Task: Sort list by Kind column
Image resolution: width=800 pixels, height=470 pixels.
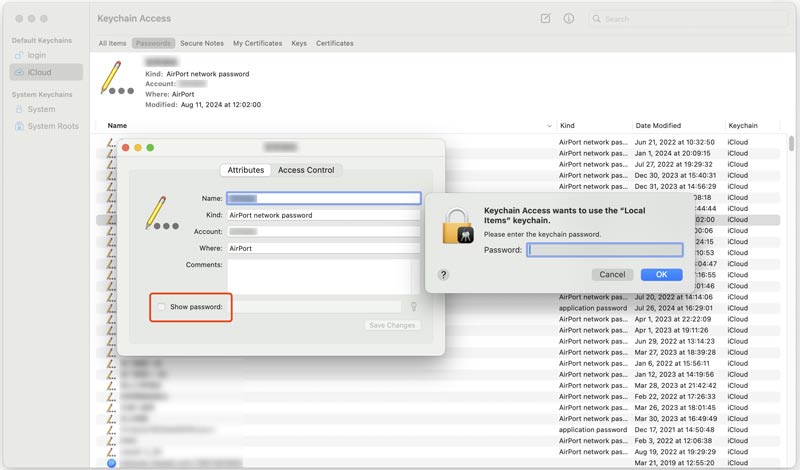Action: click(x=567, y=126)
